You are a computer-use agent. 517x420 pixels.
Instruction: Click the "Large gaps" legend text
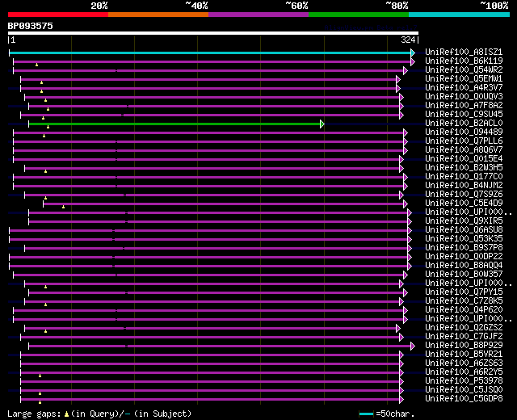pos(34,414)
